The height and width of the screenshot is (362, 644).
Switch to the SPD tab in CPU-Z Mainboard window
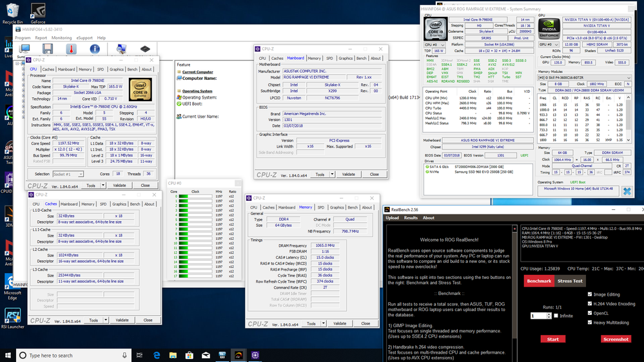(329, 58)
